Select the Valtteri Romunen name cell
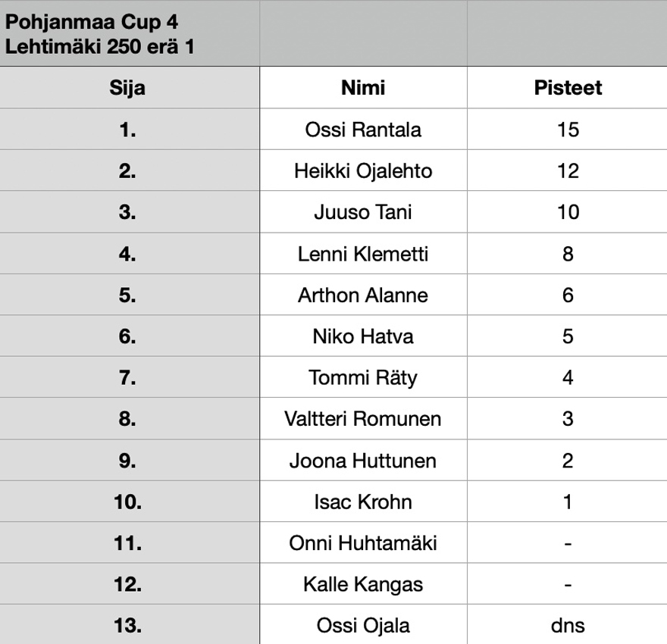The image size is (667, 644). pos(363,419)
